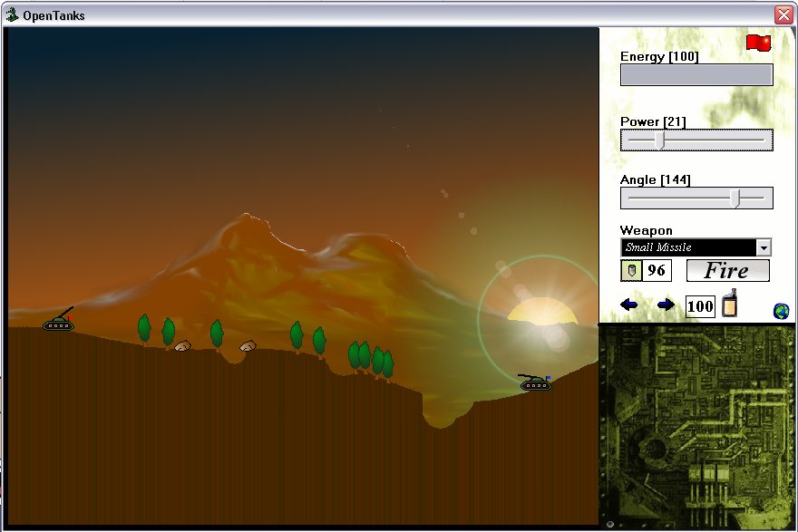Close the OpenTanks window
Viewport: 798px width, 532px height.
pyautogui.click(x=783, y=15)
